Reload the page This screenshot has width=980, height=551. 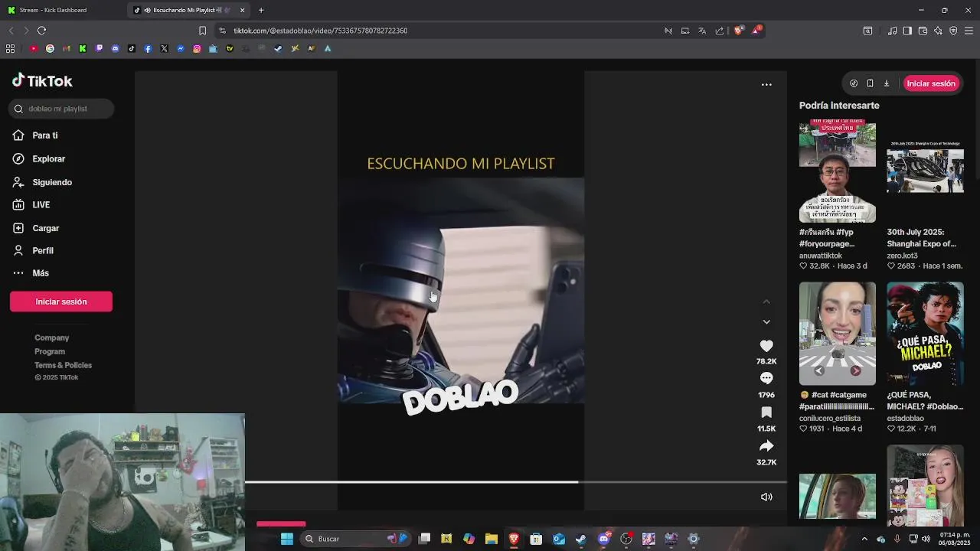pyautogui.click(x=41, y=31)
